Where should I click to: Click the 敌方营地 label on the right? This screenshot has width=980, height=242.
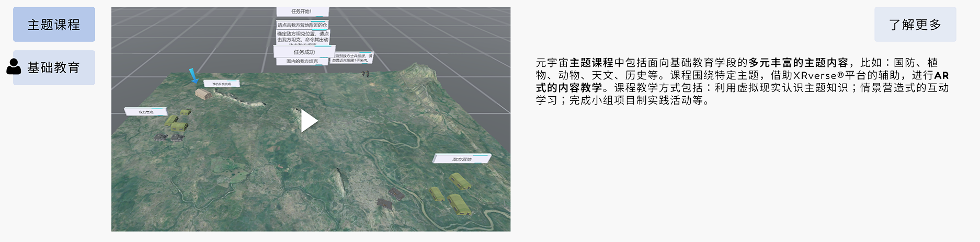coord(461,159)
